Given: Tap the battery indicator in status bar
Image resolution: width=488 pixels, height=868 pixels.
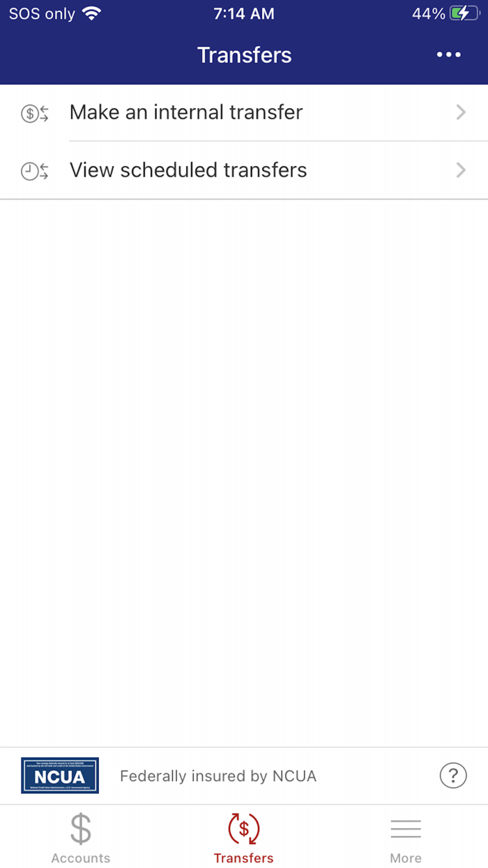Looking at the screenshot, I should (x=464, y=13).
